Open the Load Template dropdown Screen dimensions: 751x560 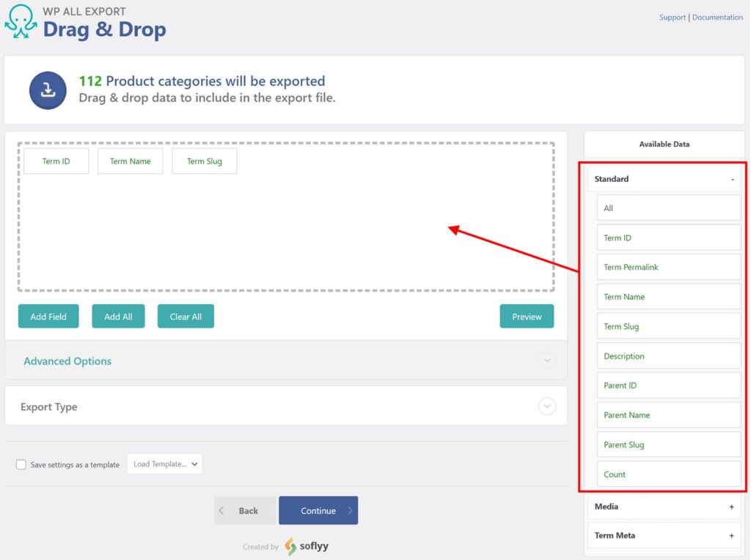[x=164, y=464]
